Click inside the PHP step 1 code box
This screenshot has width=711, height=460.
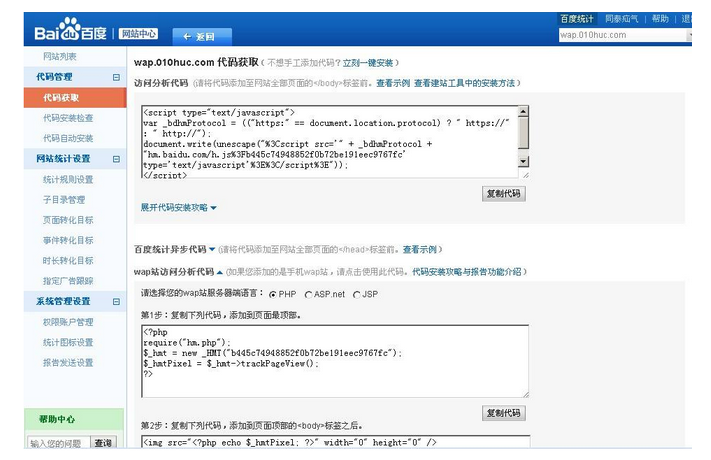pos(335,361)
